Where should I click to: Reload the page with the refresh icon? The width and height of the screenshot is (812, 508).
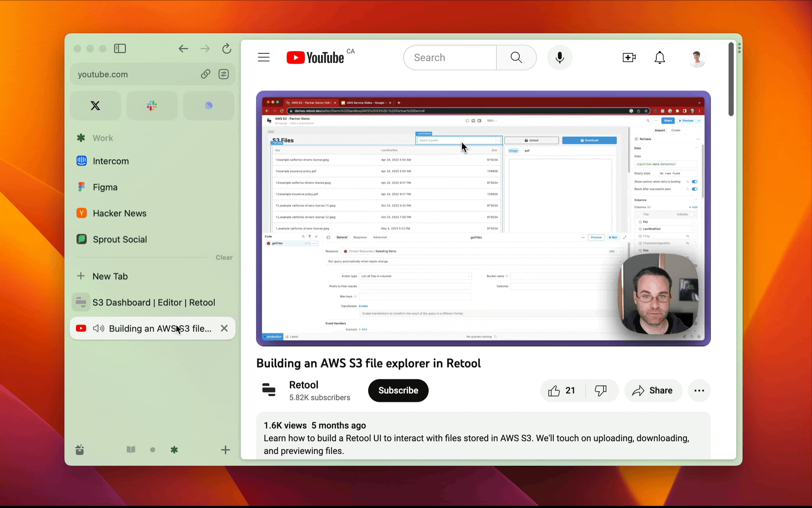click(x=227, y=49)
